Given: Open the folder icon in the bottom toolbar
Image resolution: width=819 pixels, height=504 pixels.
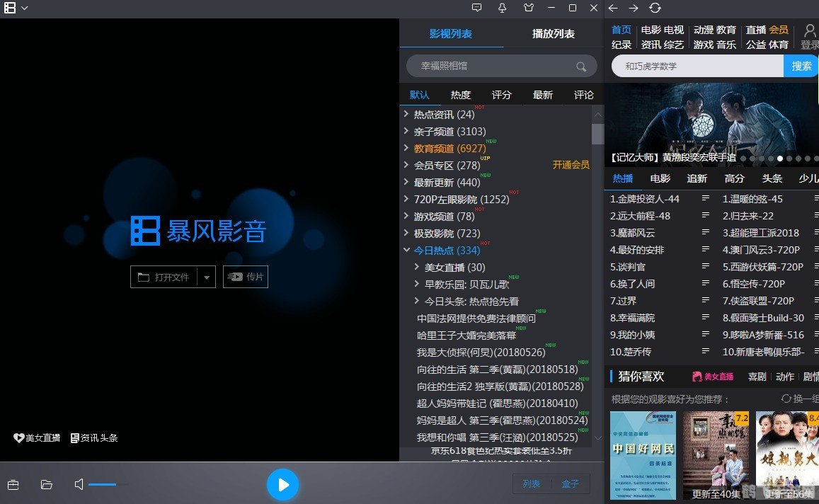Looking at the screenshot, I should 47,484.
